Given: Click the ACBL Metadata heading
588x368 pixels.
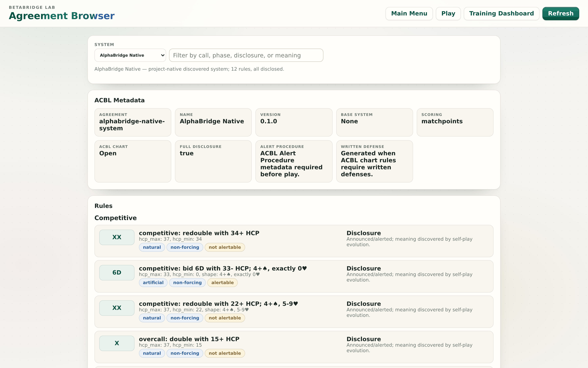Looking at the screenshot, I should point(119,100).
